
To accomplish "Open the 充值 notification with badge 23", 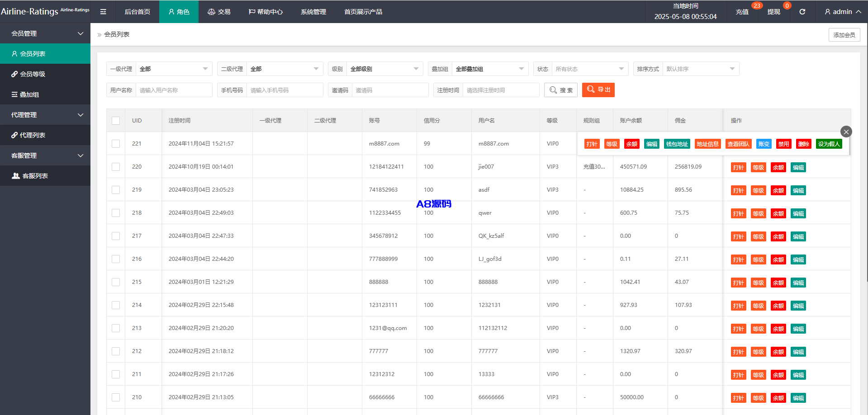I will click(742, 12).
